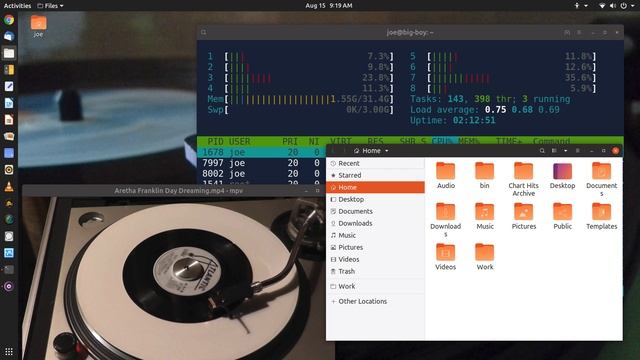This screenshot has width=640, height=360.
Task: Launch VLC media player from the dock
Action: [9, 187]
